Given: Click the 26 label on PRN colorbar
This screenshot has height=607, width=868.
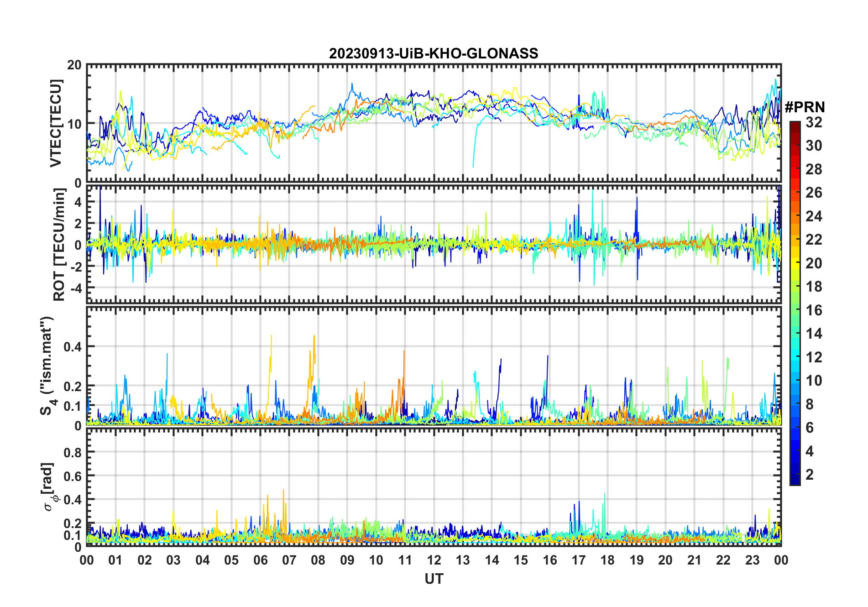Looking at the screenshot, I should [x=814, y=193].
